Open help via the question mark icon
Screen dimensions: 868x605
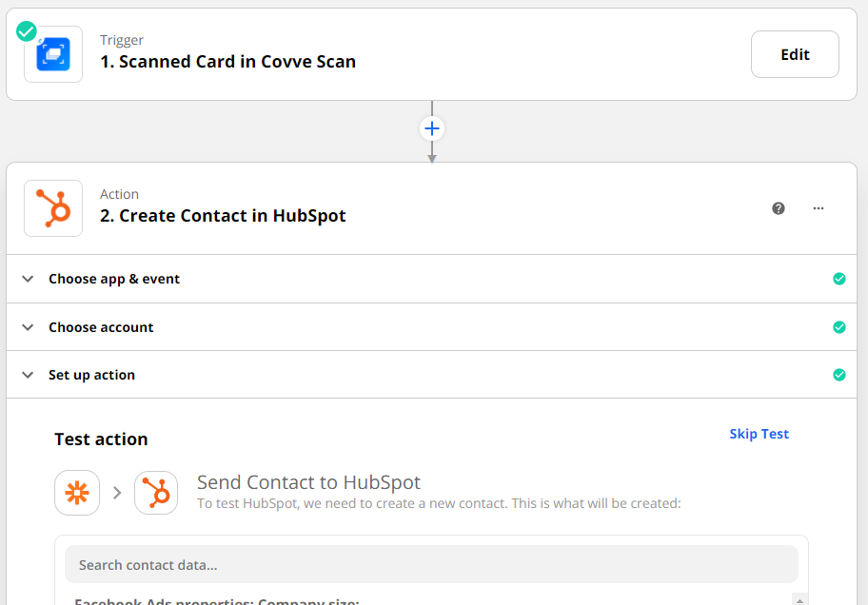[x=779, y=208]
